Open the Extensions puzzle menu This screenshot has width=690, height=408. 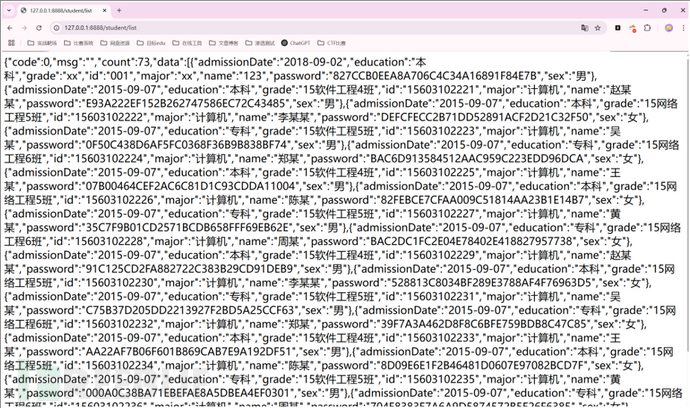[x=647, y=28]
